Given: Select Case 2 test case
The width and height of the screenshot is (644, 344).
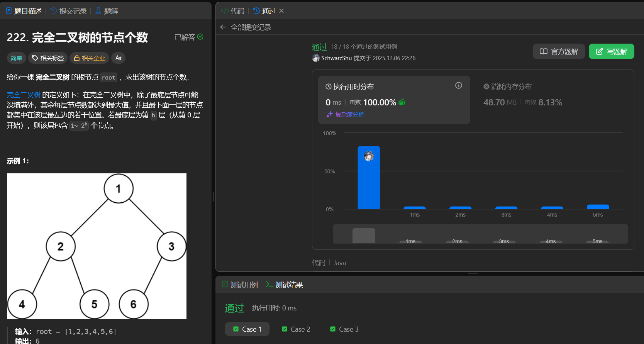Looking at the screenshot, I should (x=296, y=329).
